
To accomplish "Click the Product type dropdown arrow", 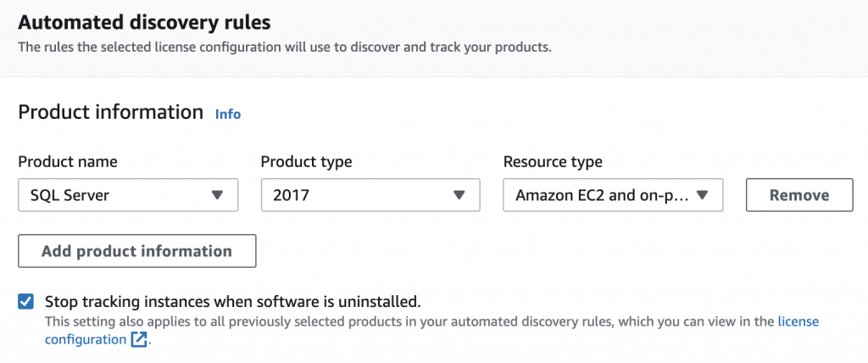I will 459,195.
